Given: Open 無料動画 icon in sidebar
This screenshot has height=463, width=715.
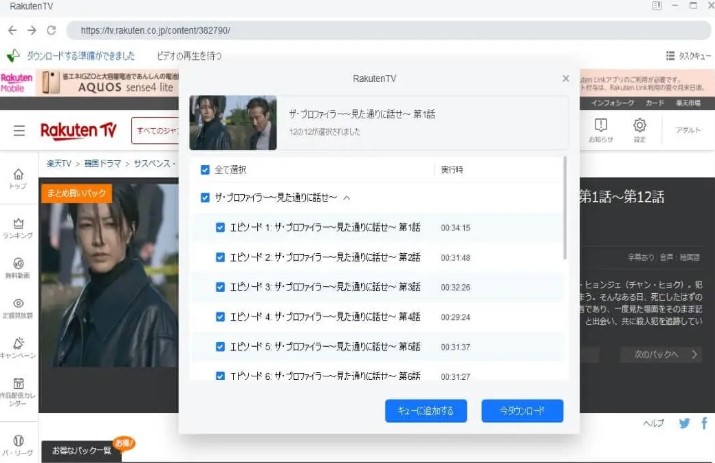Looking at the screenshot, I should (18, 268).
